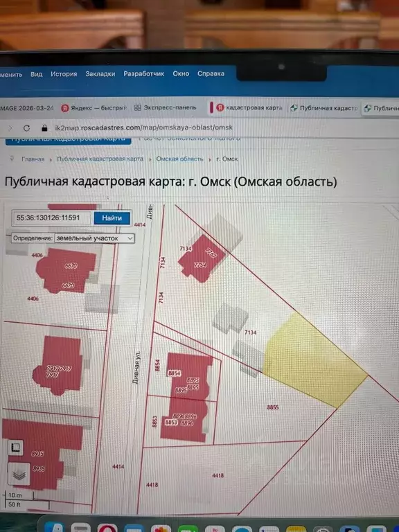Open the земельный участок type dropdown
This screenshot has height=532, width=399.
coord(94,238)
